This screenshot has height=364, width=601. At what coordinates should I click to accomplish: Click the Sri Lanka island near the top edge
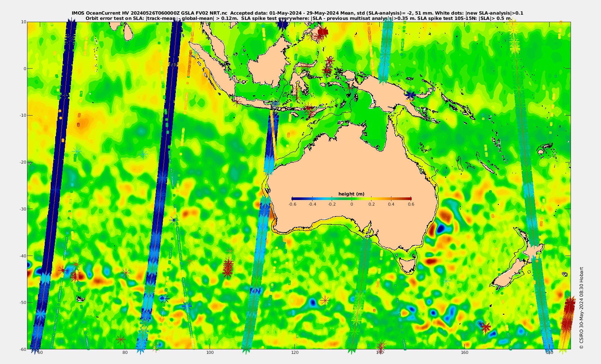point(128,32)
